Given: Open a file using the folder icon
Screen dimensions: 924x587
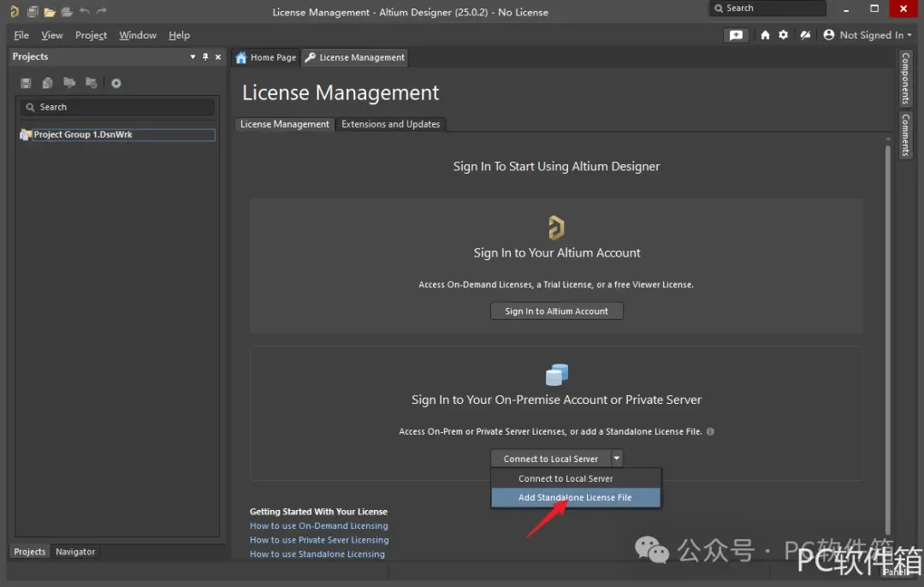Looking at the screenshot, I should pos(50,11).
